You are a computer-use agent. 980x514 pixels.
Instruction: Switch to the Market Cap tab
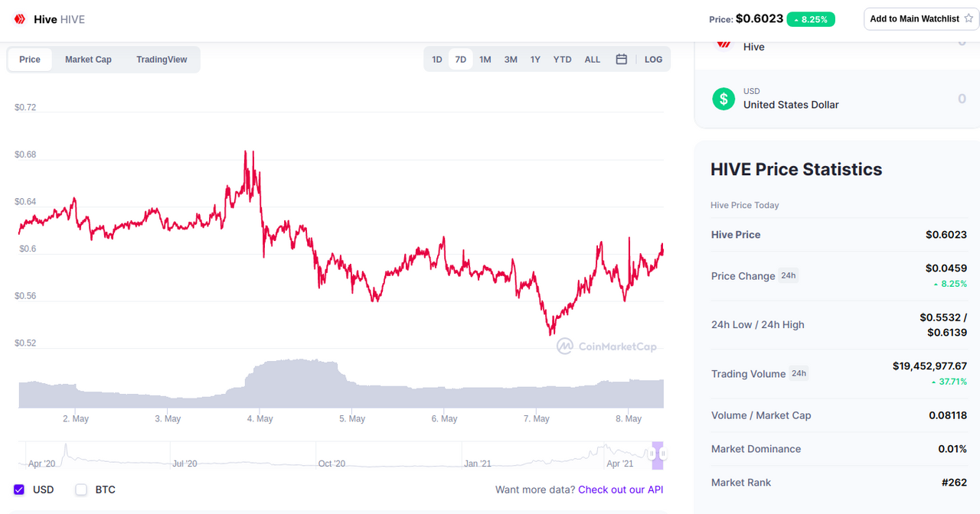tap(88, 60)
